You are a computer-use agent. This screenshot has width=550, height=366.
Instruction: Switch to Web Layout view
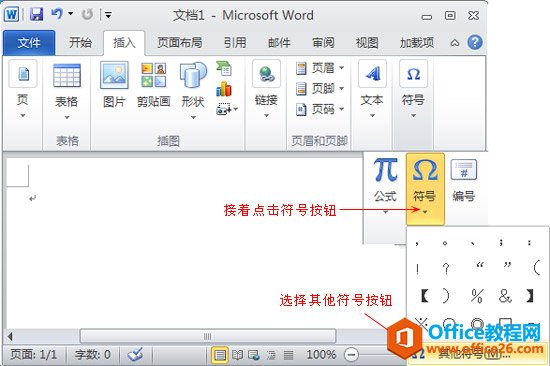(x=254, y=355)
